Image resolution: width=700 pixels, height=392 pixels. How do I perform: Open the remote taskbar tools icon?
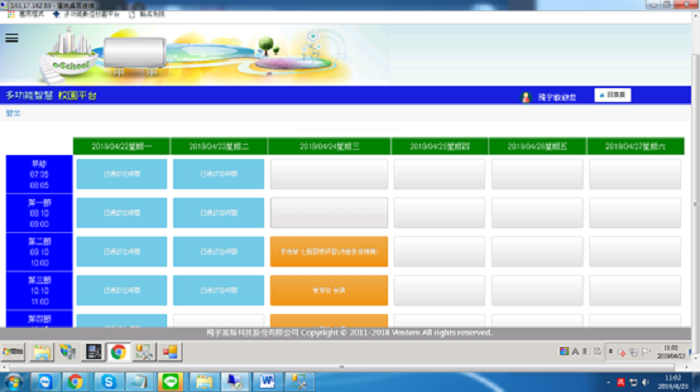point(144,352)
